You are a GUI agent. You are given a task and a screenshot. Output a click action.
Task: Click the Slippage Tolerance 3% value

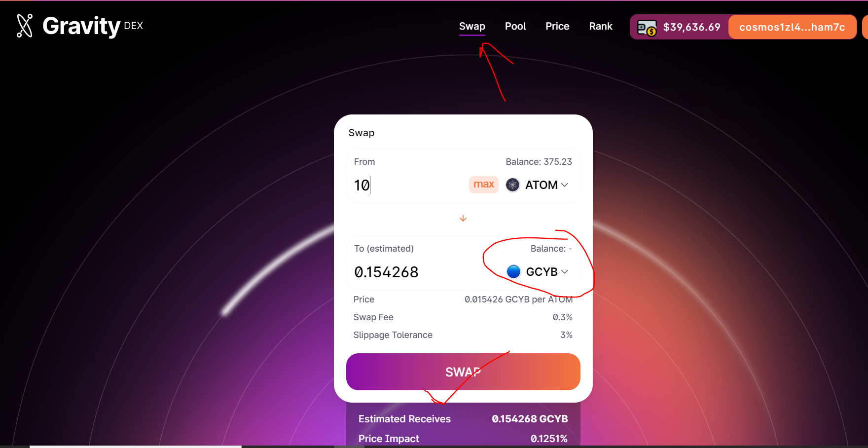click(x=566, y=335)
